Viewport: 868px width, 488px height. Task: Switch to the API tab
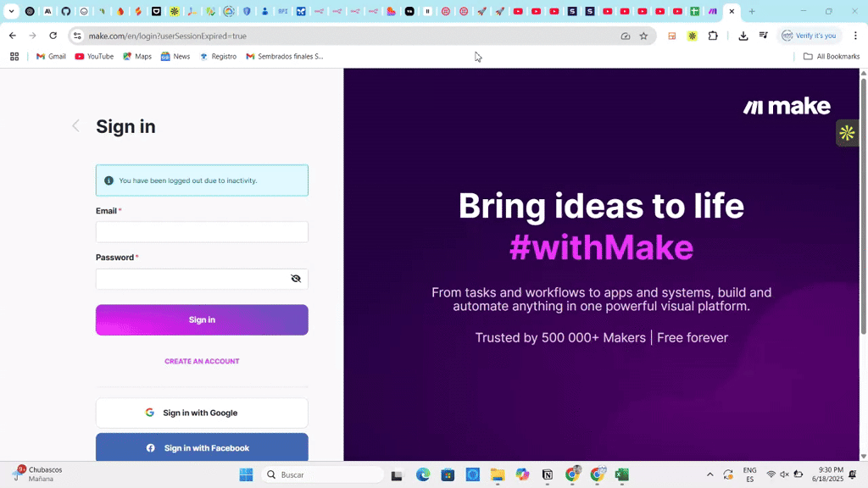(x=283, y=11)
